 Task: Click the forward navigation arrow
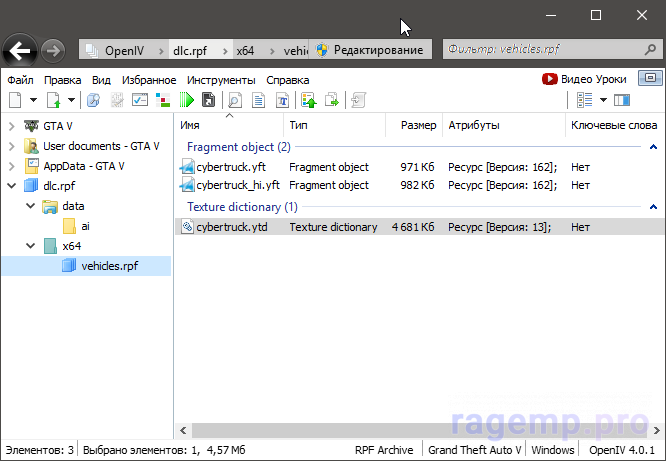pyautogui.click(x=53, y=51)
